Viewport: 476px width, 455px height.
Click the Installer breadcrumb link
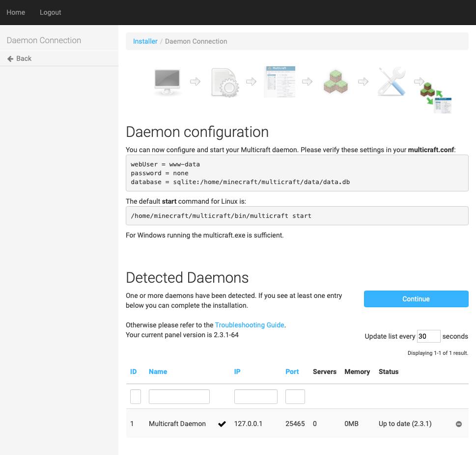[145, 41]
